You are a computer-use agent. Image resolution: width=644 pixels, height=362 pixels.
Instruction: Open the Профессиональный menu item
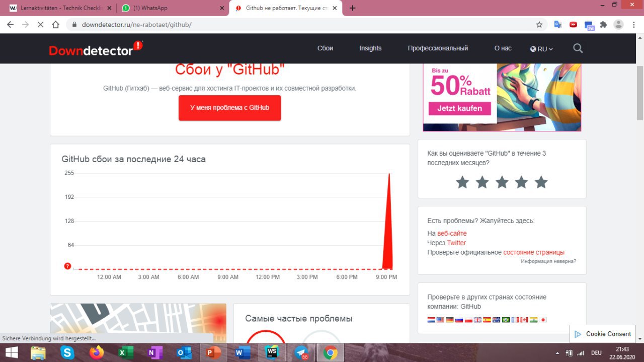[x=438, y=48]
